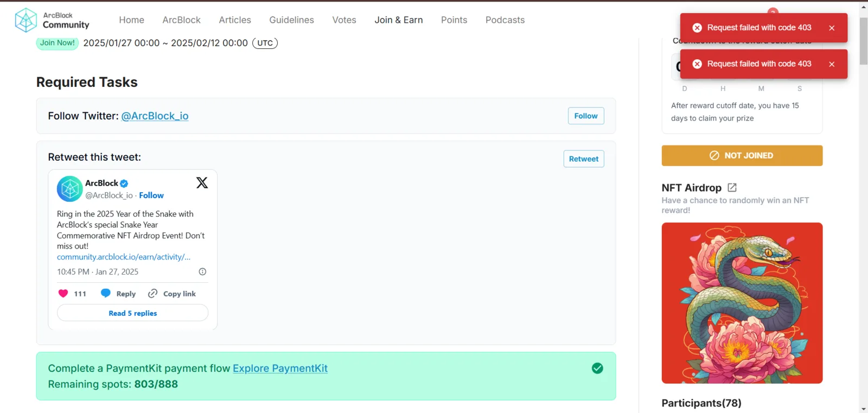The image size is (868, 413).
Task: Click the UTC timezone badge
Action: [x=265, y=43]
